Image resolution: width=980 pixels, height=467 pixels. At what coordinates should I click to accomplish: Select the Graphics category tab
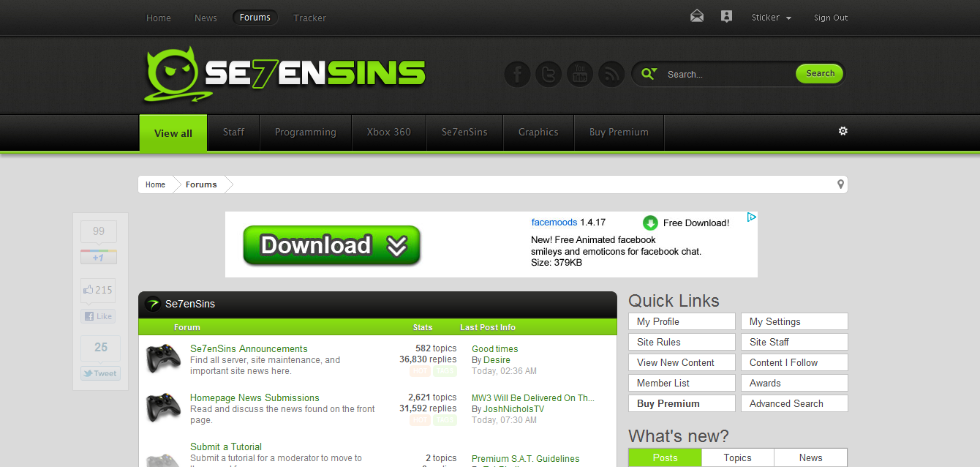pos(538,132)
